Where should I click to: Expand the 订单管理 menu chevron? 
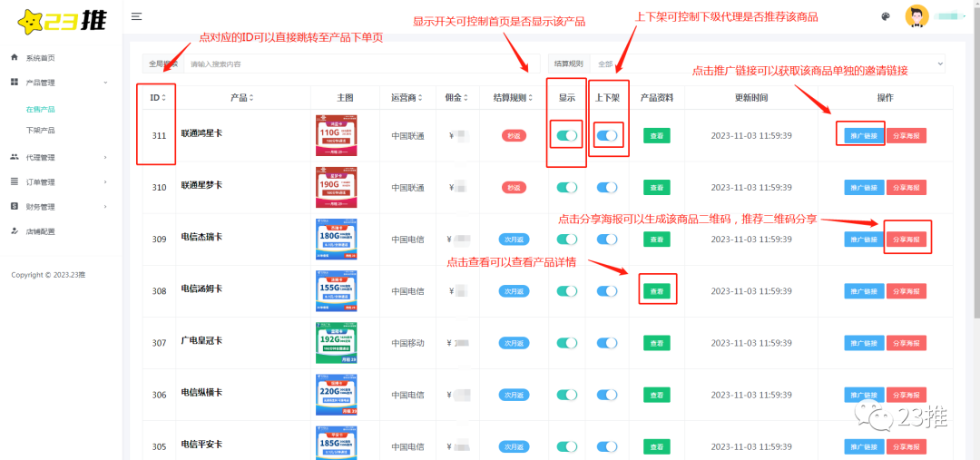(105, 181)
